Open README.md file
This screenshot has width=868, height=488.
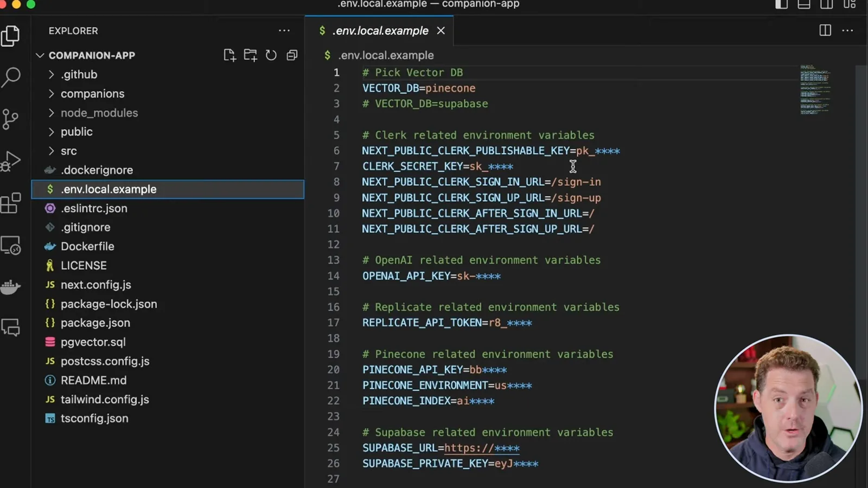tap(93, 380)
